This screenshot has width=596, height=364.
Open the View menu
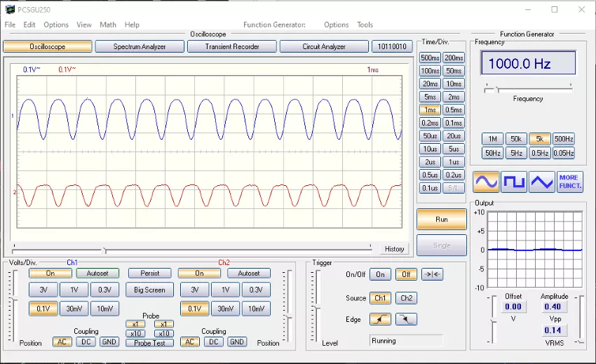(84, 25)
